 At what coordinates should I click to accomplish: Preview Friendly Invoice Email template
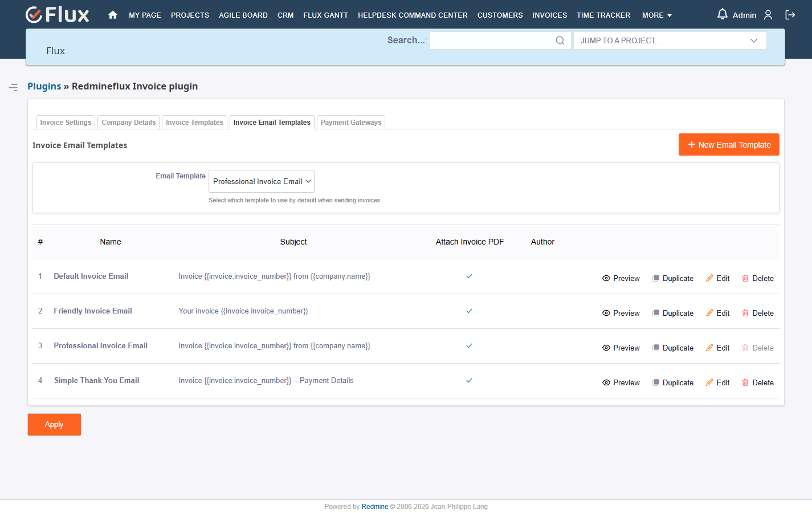(x=621, y=313)
